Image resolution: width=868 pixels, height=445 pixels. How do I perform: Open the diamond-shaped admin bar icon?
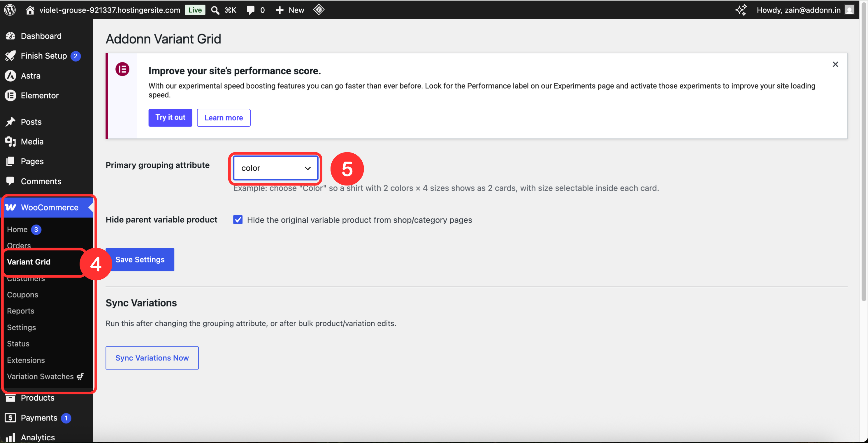(319, 10)
